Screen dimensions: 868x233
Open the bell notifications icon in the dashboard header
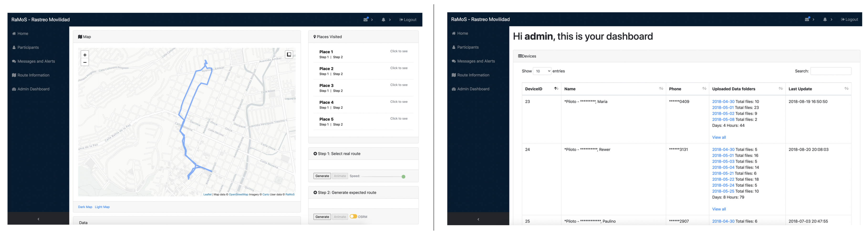point(825,20)
